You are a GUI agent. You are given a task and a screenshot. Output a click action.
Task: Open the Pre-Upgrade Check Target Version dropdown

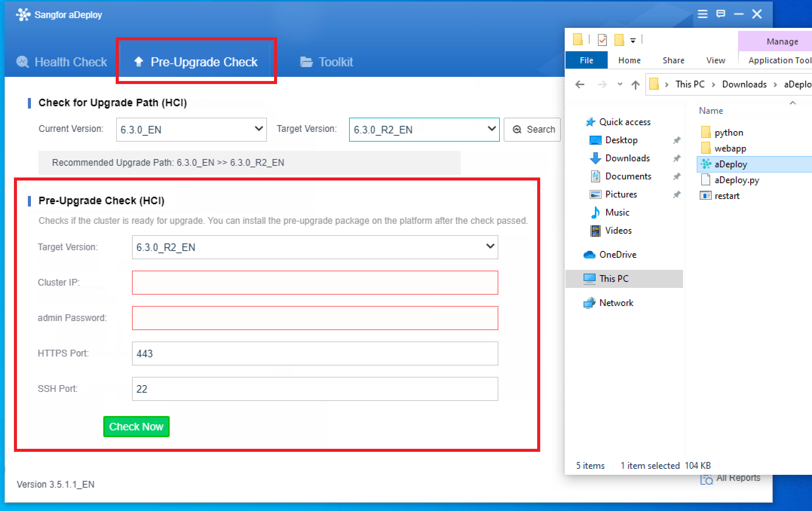(315, 247)
